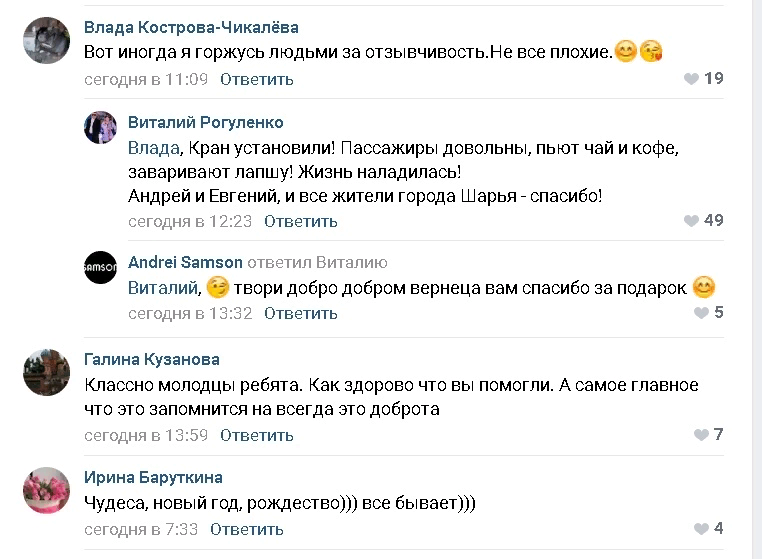
Task: Like Ирина Баруткина's comment heart icon
Action: 701,528
